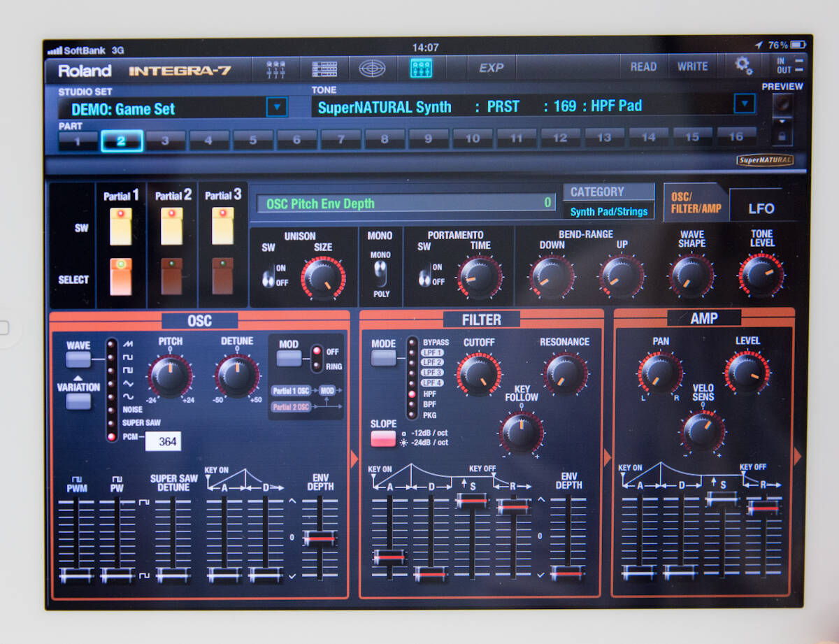839x644 pixels.
Task: Adjust the AMP PAN knob
Action: point(660,372)
